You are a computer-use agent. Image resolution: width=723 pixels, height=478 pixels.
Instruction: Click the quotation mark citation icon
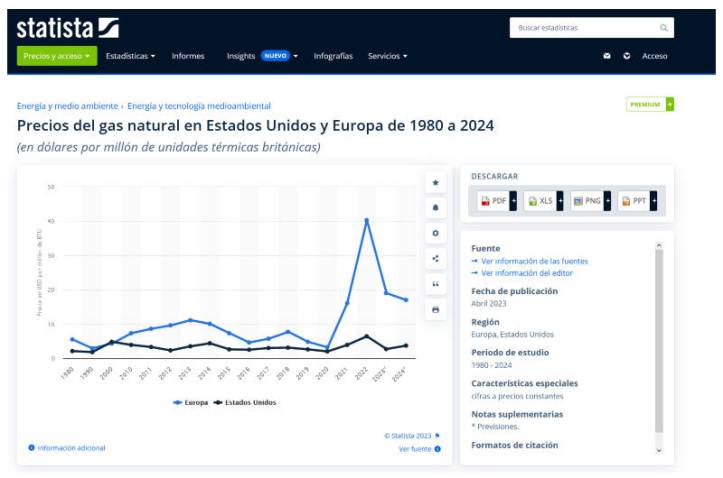[435, 284]
